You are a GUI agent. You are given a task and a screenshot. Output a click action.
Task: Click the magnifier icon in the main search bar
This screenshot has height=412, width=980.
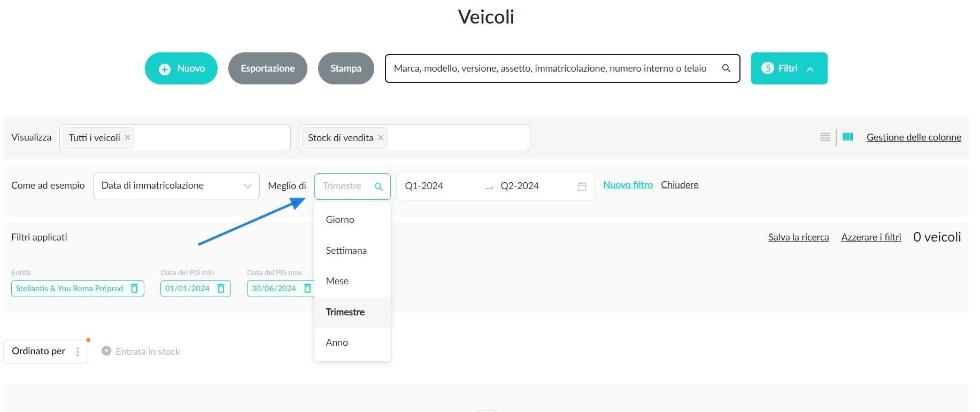click(x=726, y=68)
